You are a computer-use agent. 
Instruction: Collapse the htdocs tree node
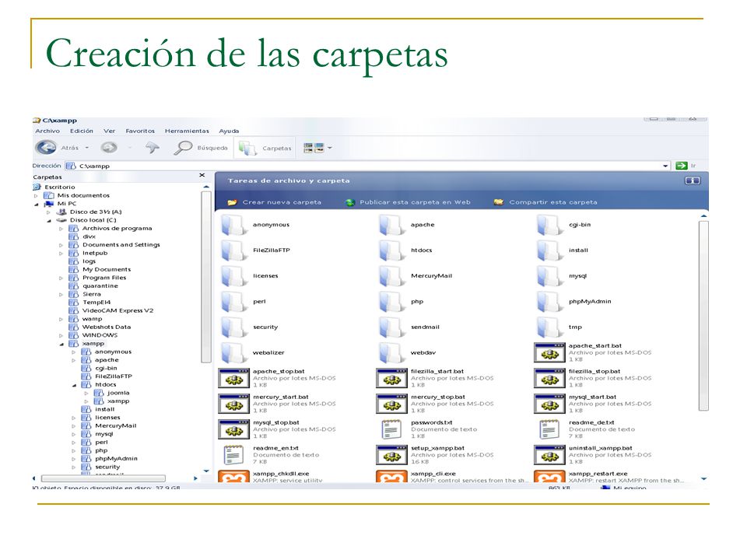(74, 385)
